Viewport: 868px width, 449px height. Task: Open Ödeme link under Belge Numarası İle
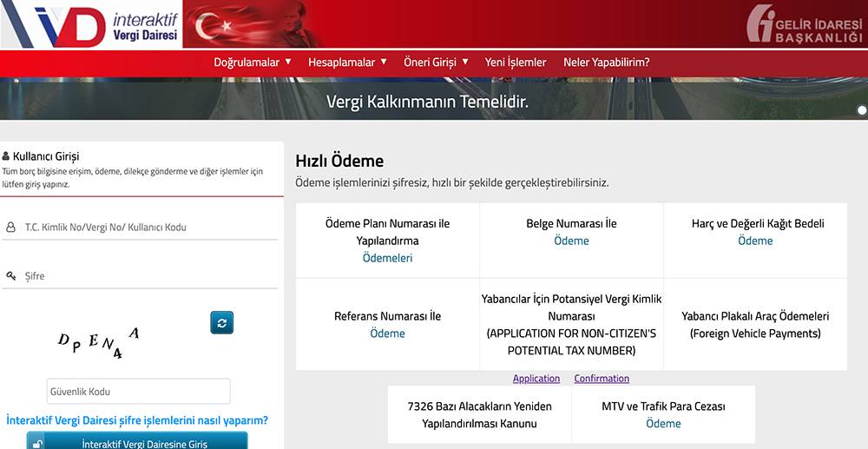(x=571, y=241)
